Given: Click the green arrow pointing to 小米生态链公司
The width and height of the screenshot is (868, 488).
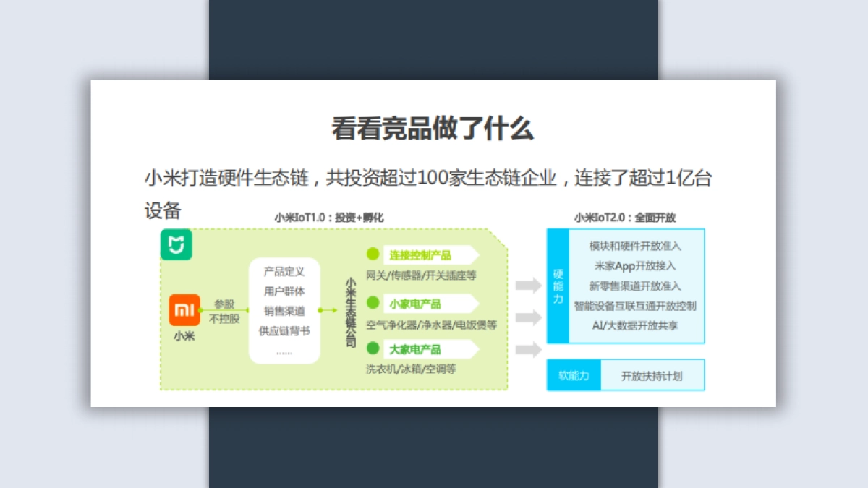Looking at the screenshot, I should (328, 309).
